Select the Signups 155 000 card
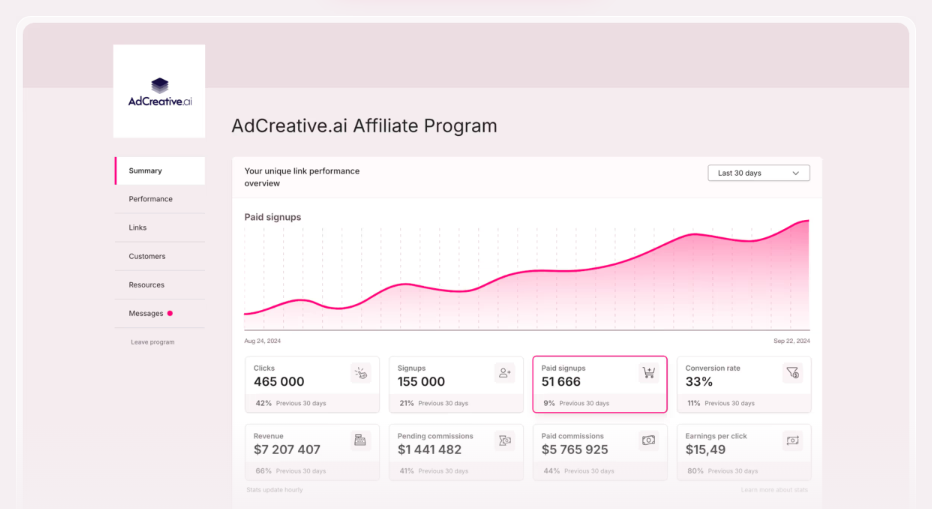This screenshot has height=509, width=932. [x=456, y=384]
